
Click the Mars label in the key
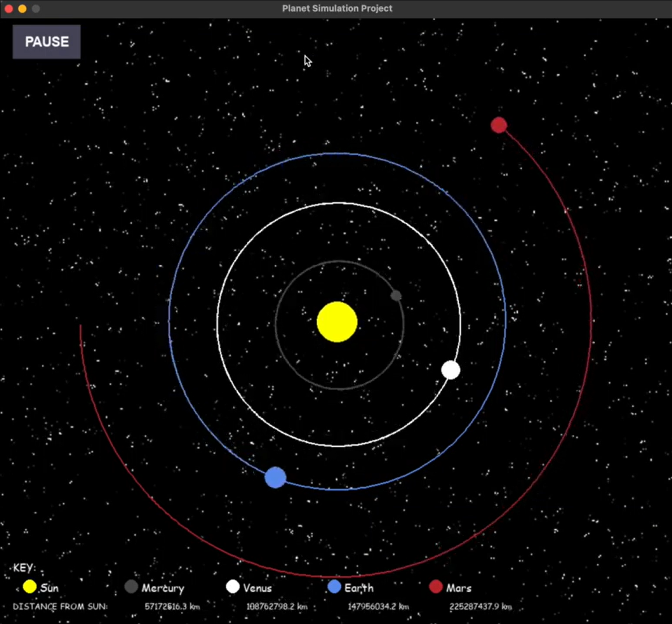[459, 588]
